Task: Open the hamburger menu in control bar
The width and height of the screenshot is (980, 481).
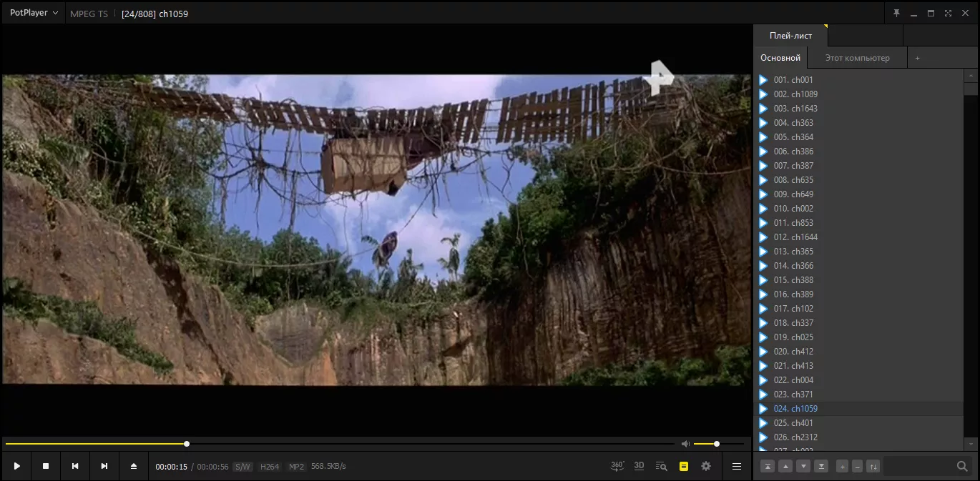Action: [x=737, y=466]
